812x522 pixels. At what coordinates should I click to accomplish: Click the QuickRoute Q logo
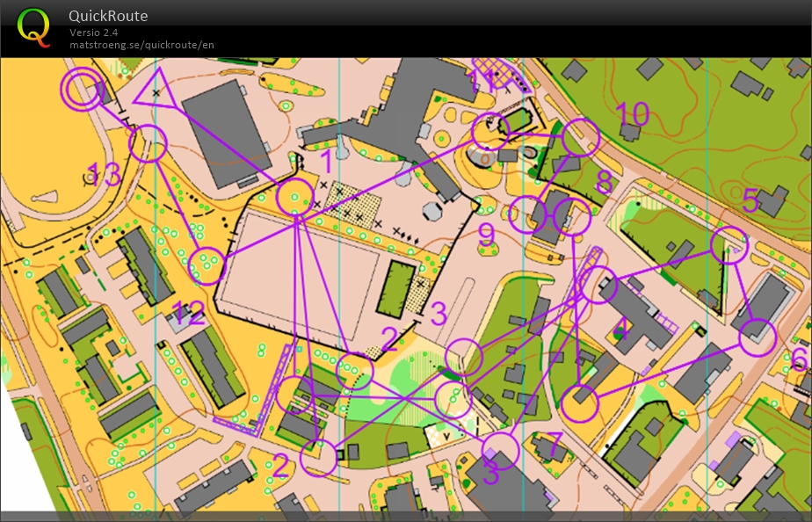click(x=34, y=26)
